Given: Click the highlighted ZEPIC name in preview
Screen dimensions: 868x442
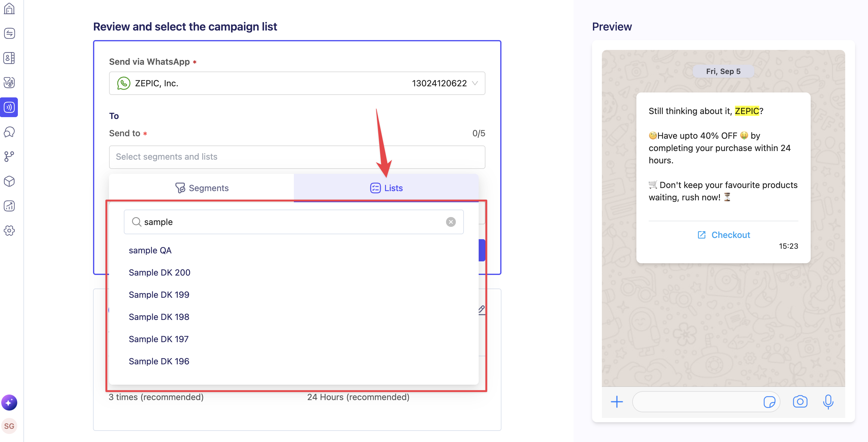Looking at the screenshot, I should pyautogui.click(x=747, y=111).
